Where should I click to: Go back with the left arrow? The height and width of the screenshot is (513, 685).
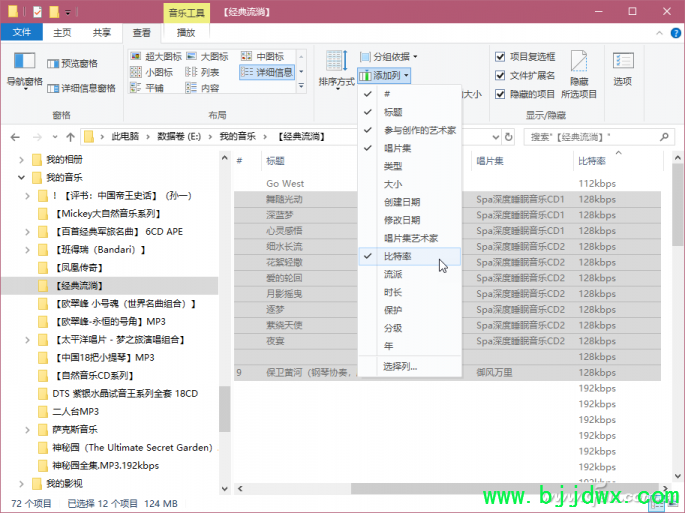[15, 137]
